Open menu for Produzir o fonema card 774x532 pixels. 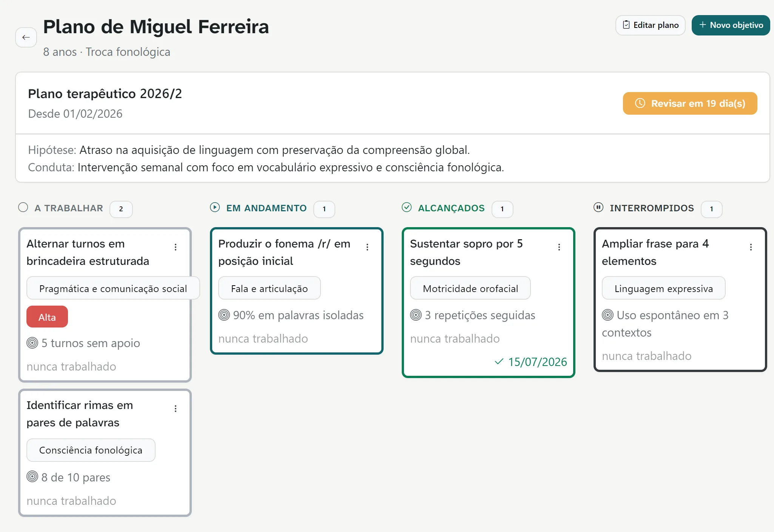click(x=367, y=247)
